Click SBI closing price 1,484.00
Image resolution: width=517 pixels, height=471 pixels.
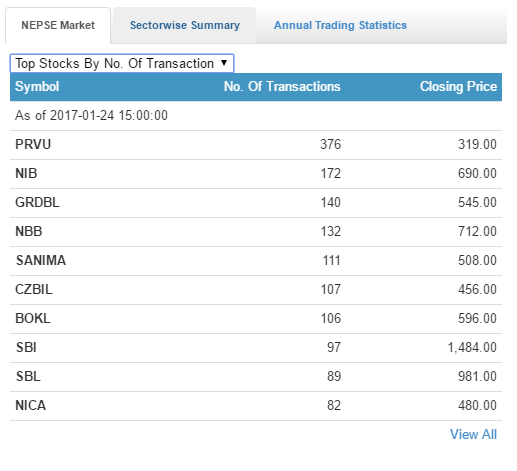coord(472,348)
